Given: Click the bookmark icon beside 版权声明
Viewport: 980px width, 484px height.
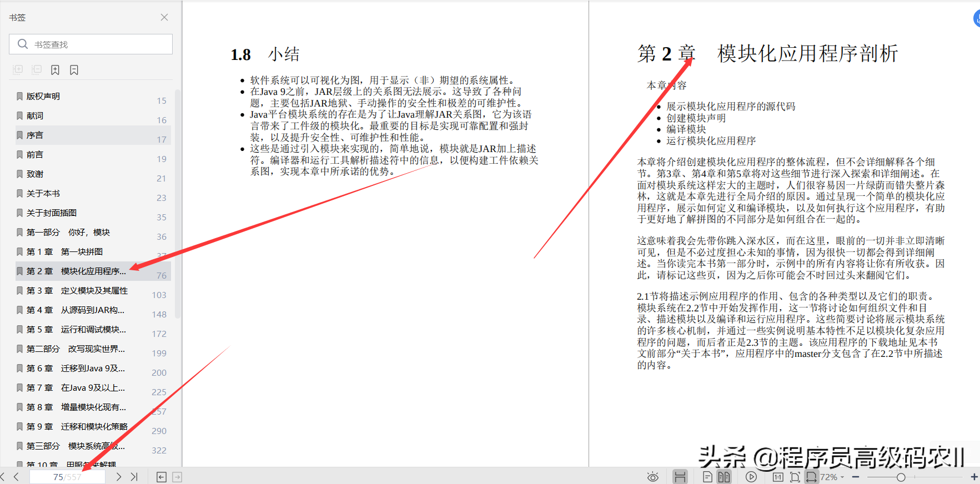Looking at the screenshot, I should [19, 97].
